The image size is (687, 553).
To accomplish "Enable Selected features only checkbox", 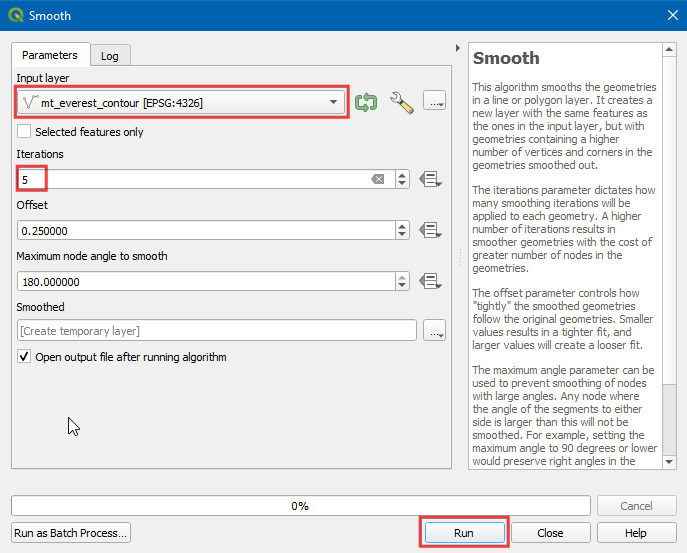I will [24, 132].
